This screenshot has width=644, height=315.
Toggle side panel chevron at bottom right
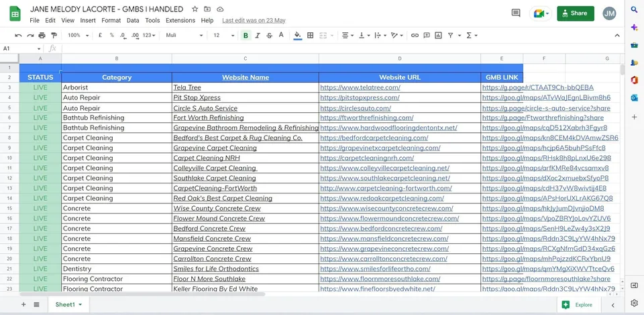(x=612, y=305)
